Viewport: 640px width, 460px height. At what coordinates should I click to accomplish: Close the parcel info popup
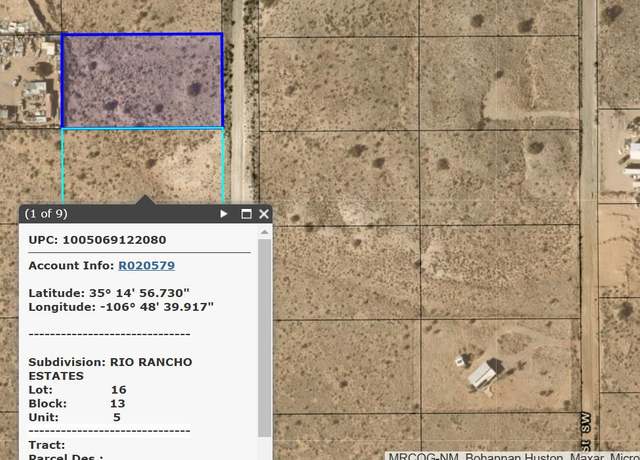click(x=264, y=214)
